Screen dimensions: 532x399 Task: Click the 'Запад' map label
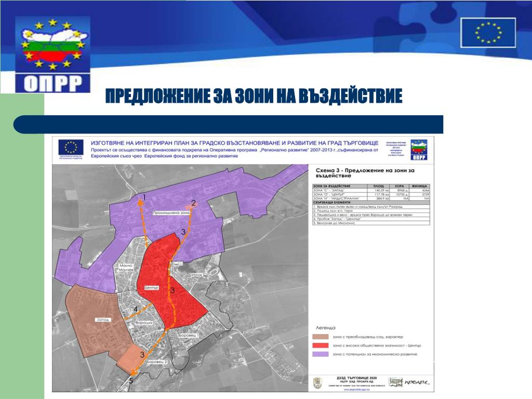[102, 320]
